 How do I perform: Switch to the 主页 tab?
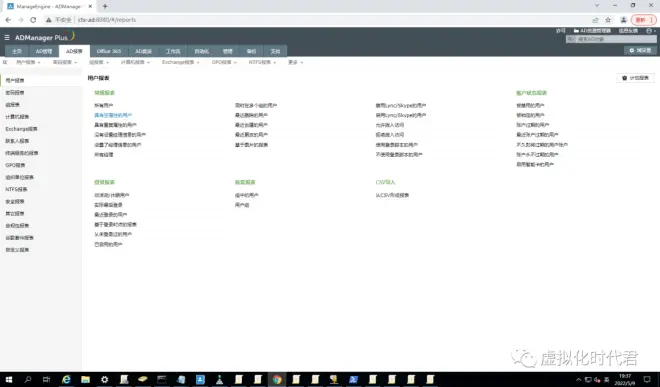(17, 51)
